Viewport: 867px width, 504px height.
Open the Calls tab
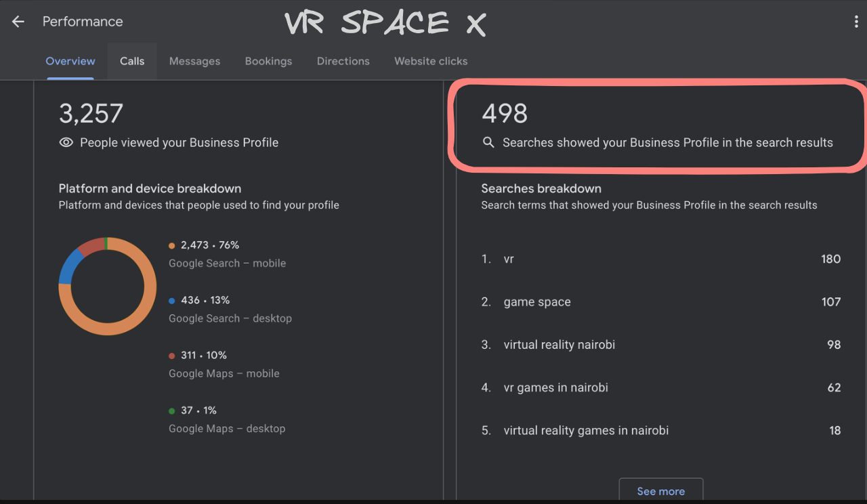tap(132, 61)
